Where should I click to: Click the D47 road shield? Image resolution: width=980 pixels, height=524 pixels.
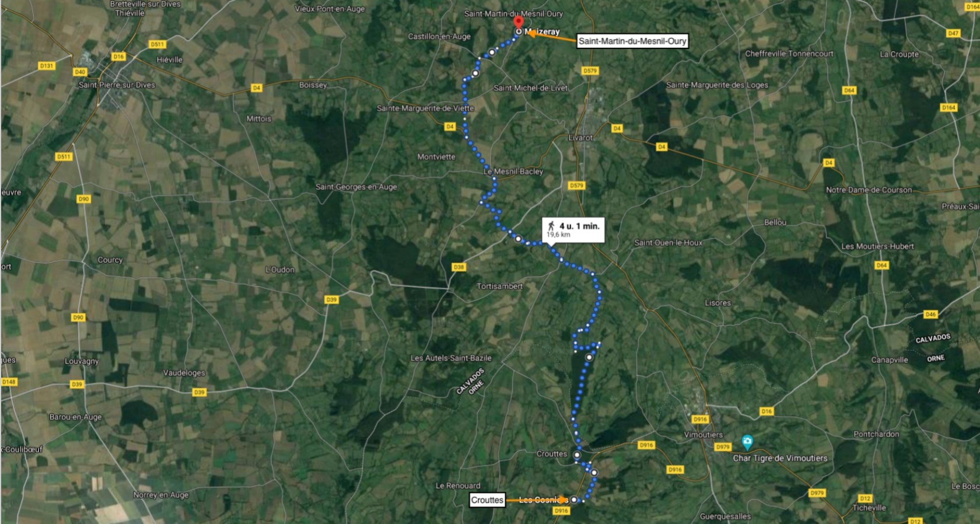953,33
